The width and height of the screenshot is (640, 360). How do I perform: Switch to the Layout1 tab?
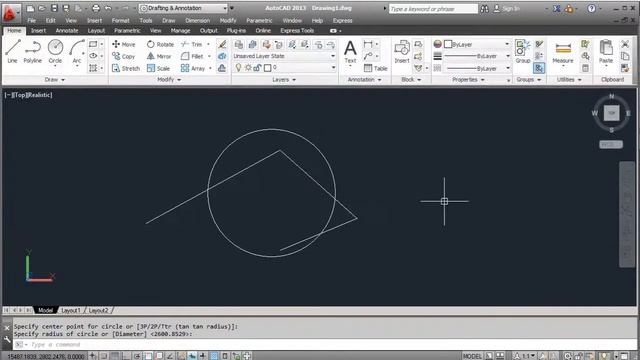[x=71, y=310]
